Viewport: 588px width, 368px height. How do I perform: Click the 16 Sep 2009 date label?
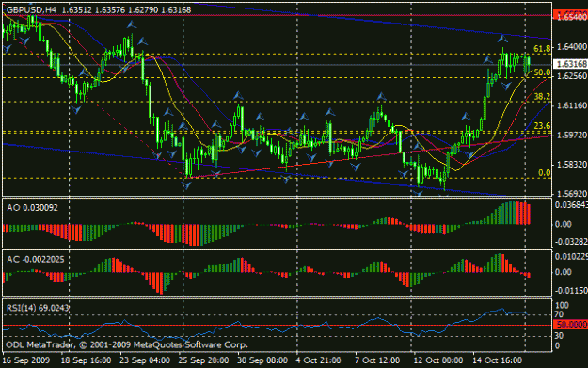[x=26, y=360]
